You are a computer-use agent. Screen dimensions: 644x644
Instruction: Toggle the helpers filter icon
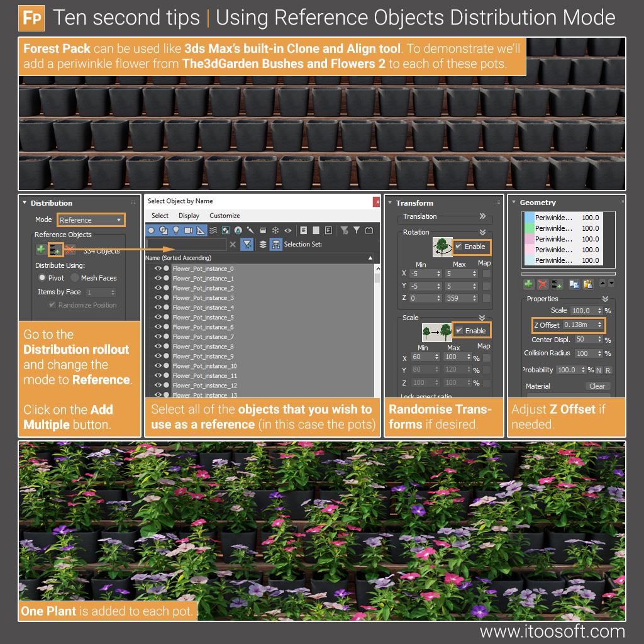(201, 230)
